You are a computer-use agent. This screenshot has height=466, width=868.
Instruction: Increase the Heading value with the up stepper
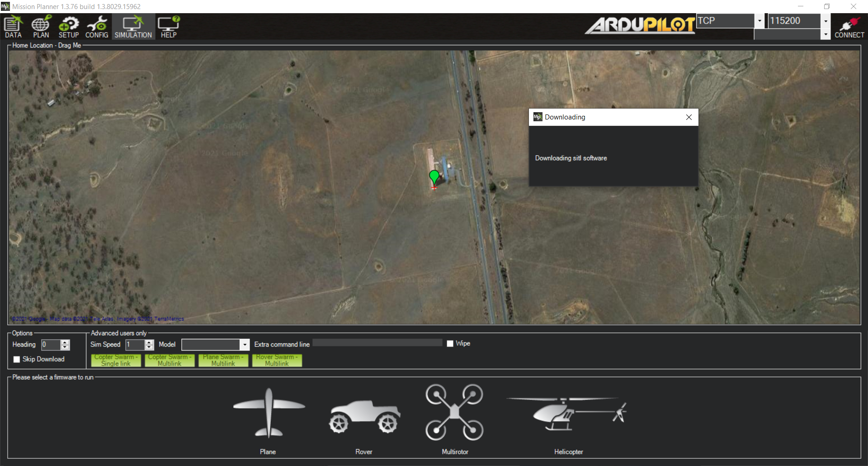click(66, 342)
